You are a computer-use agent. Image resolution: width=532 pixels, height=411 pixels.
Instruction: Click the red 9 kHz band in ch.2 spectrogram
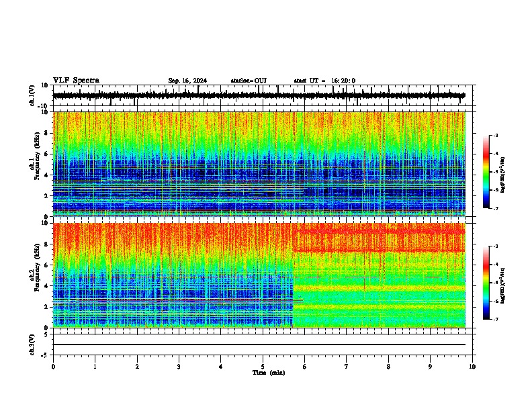pyautogui.click(x=379, y=232)
